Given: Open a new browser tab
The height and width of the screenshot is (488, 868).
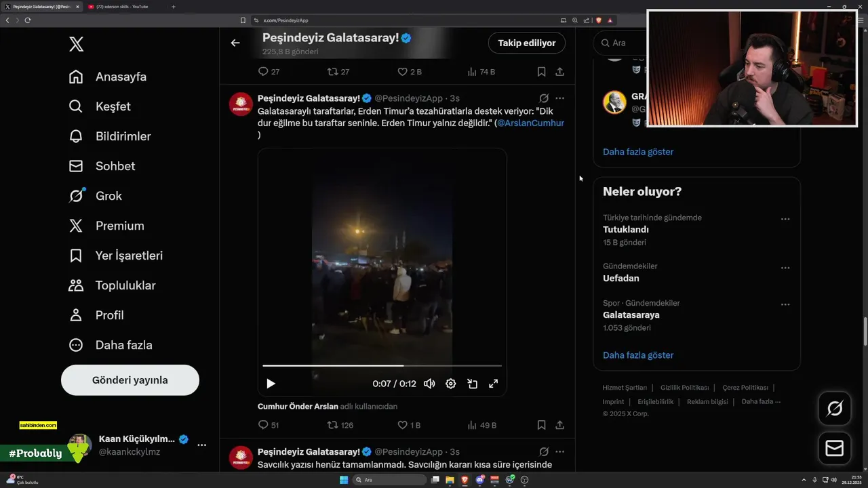Looking at the screenshot, I should point(173,7).
